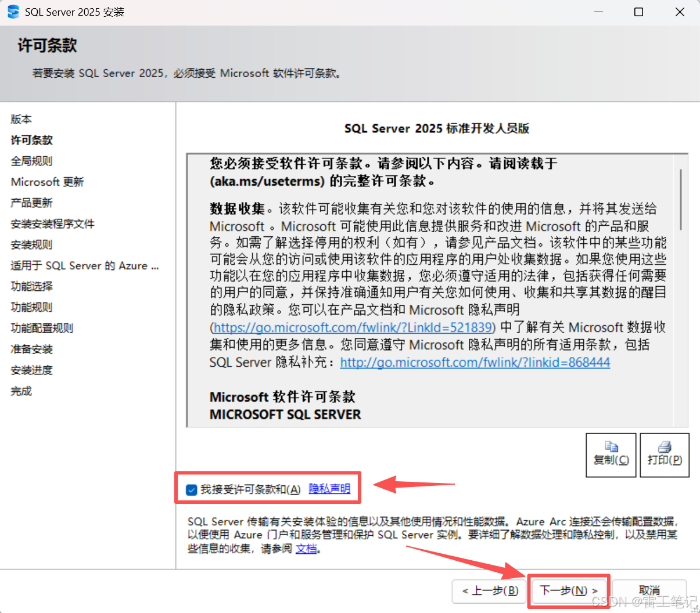
Task: Open the LinkId=521839 privacy statement URL
Action: point(353,327)
